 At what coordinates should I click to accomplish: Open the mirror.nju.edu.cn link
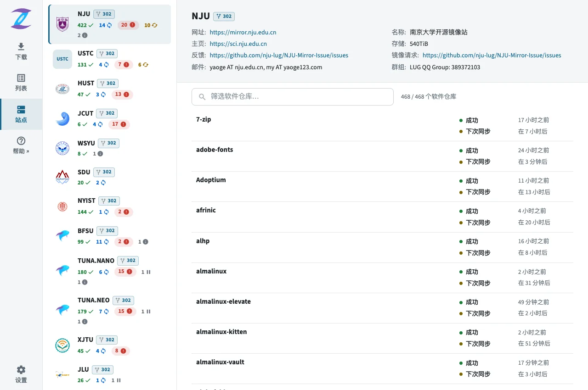tap(243, 33)
